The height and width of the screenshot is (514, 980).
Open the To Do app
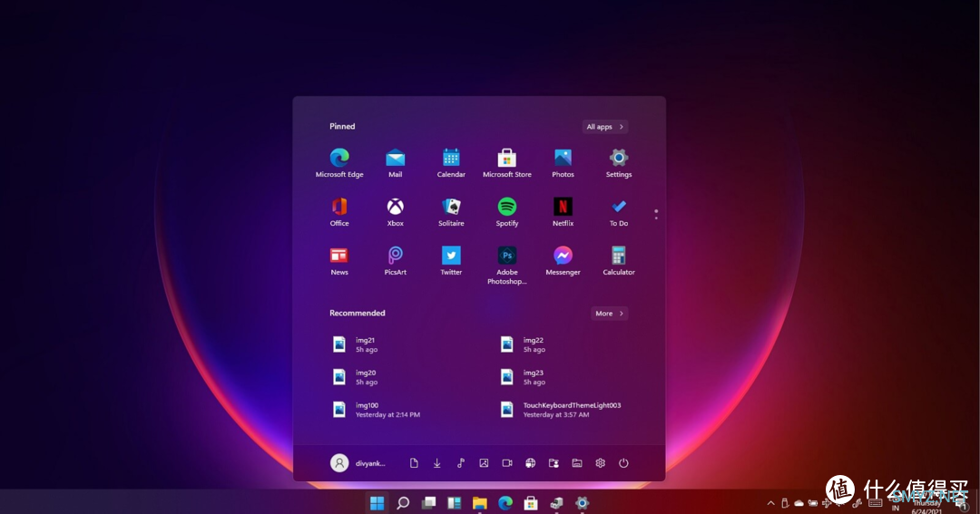pos(619,212)
